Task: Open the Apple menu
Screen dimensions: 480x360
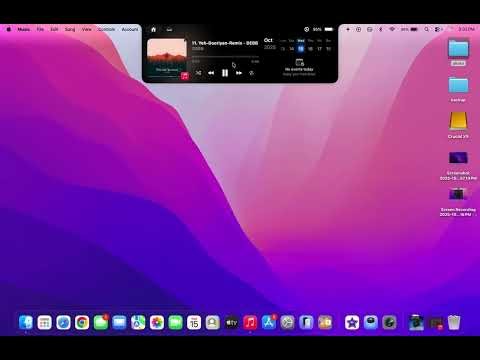Action: pyautogui.click(x=9, y=29)
